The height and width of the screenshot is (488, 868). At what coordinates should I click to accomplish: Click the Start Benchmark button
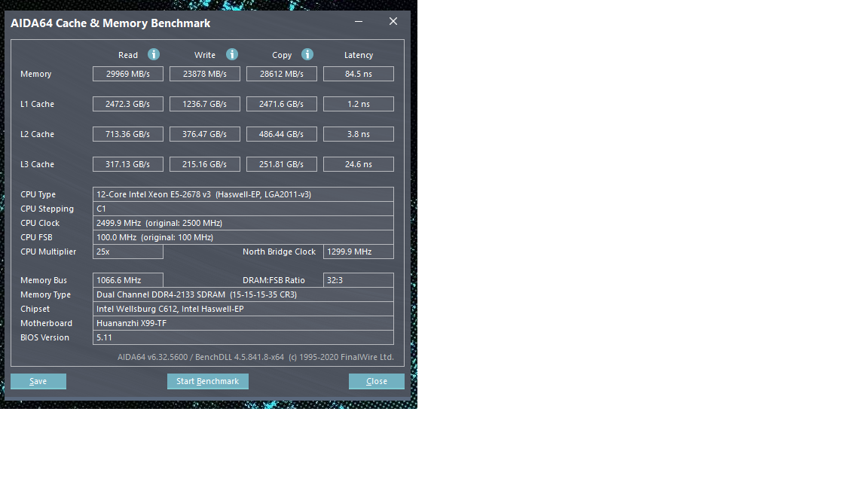[x=208, y=381]
